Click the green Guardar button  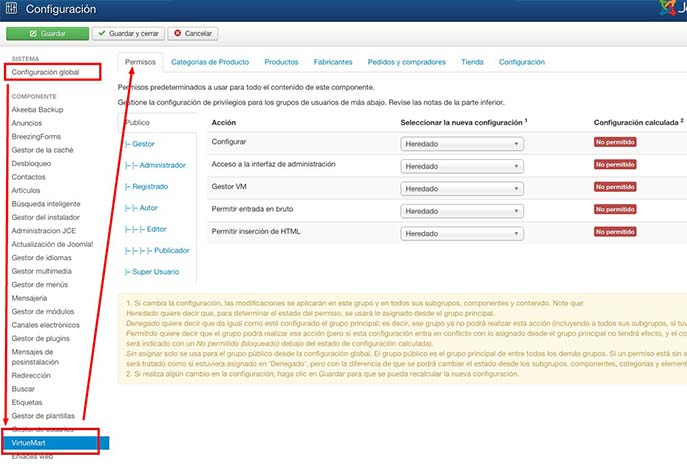click(x=47, y=33)
